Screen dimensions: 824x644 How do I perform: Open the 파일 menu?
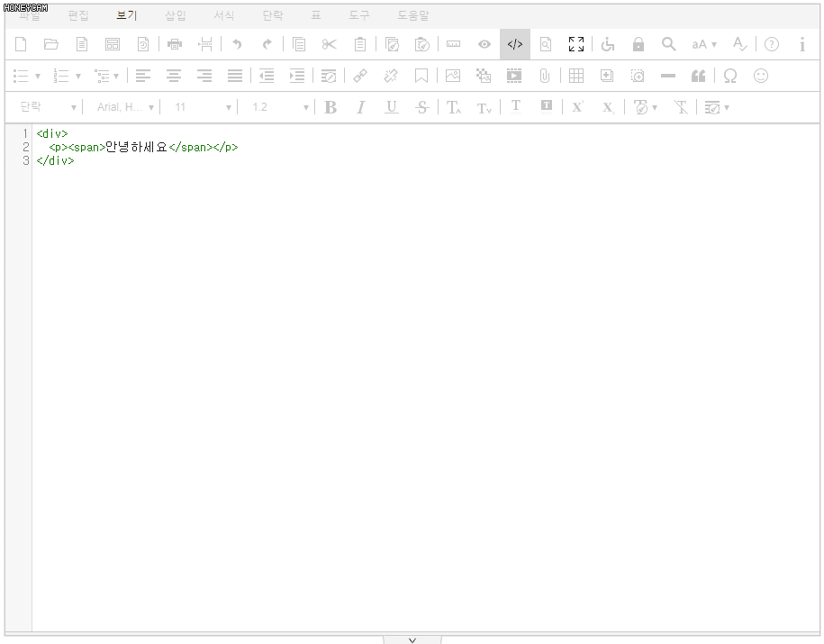pyautogui.click(x=30, y=15)
